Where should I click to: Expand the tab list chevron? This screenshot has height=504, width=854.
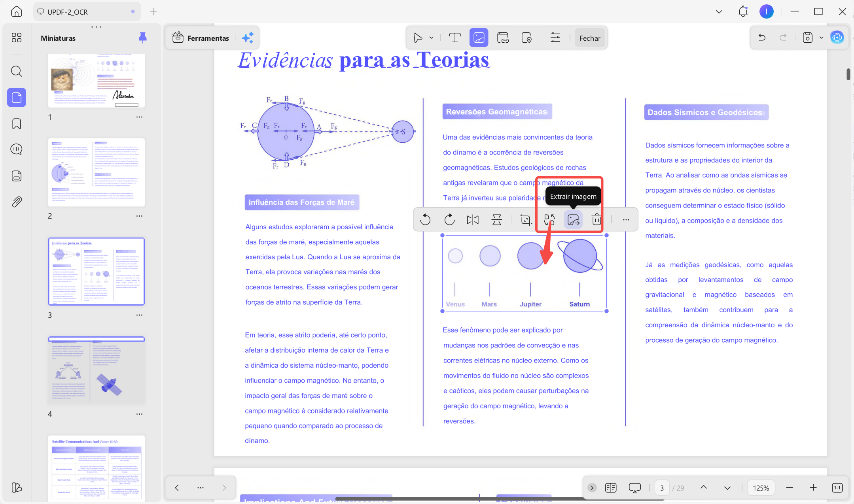[x=719, y=12]
